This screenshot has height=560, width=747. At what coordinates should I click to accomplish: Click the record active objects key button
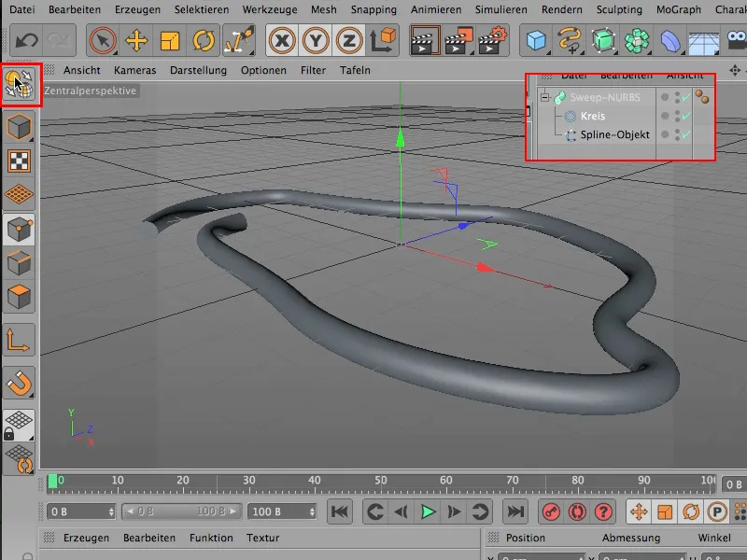pos(551,511)
